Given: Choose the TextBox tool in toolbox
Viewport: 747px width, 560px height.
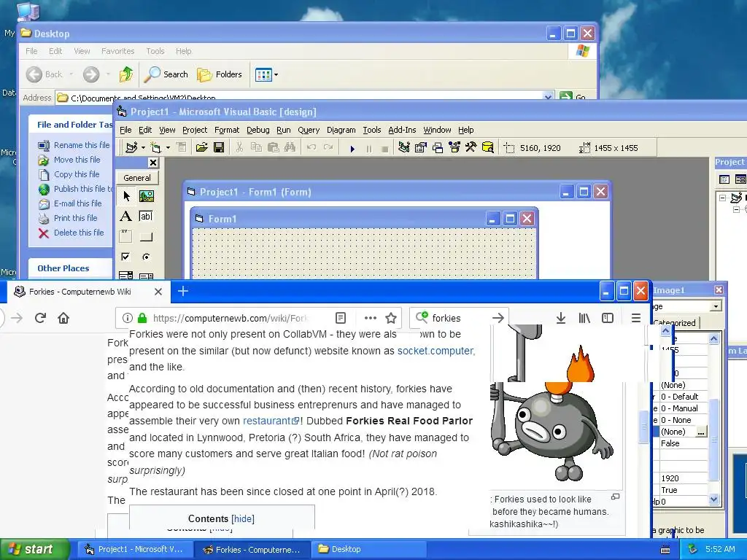Looking at the screenshot, I should (146, 216).
